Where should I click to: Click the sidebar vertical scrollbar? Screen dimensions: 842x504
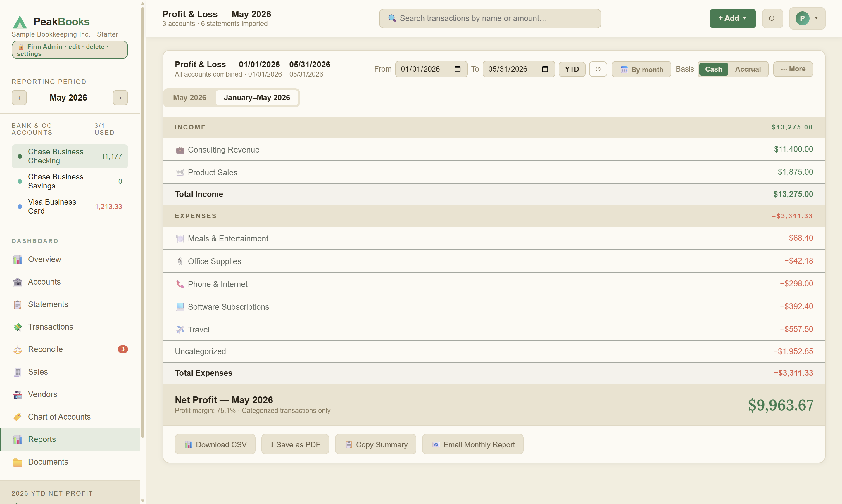(143, 222)
